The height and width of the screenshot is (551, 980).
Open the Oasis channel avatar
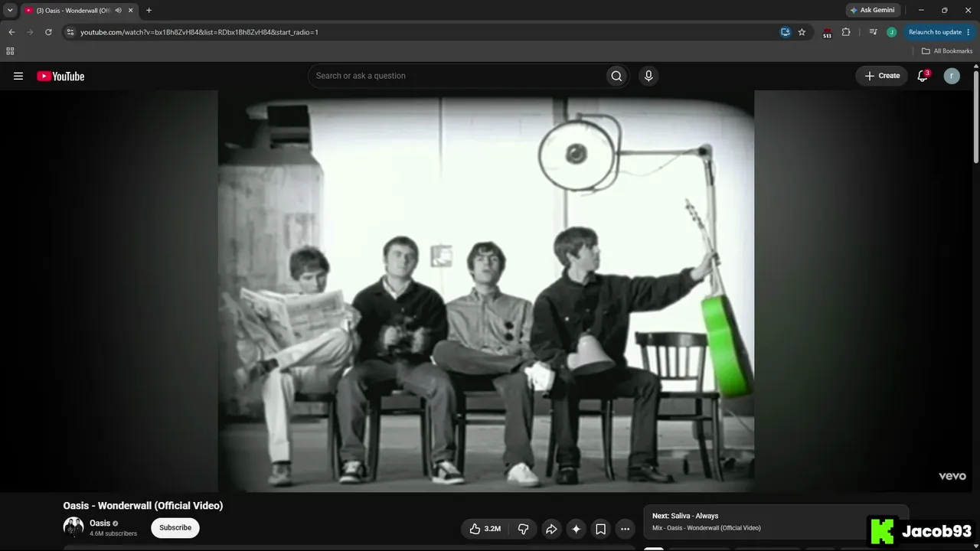pos(73,527)
